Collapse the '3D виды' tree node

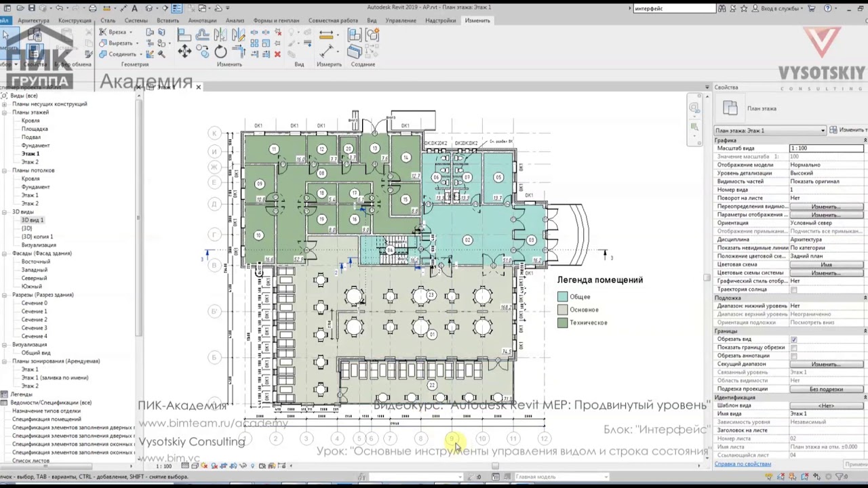tap(5, 212)
